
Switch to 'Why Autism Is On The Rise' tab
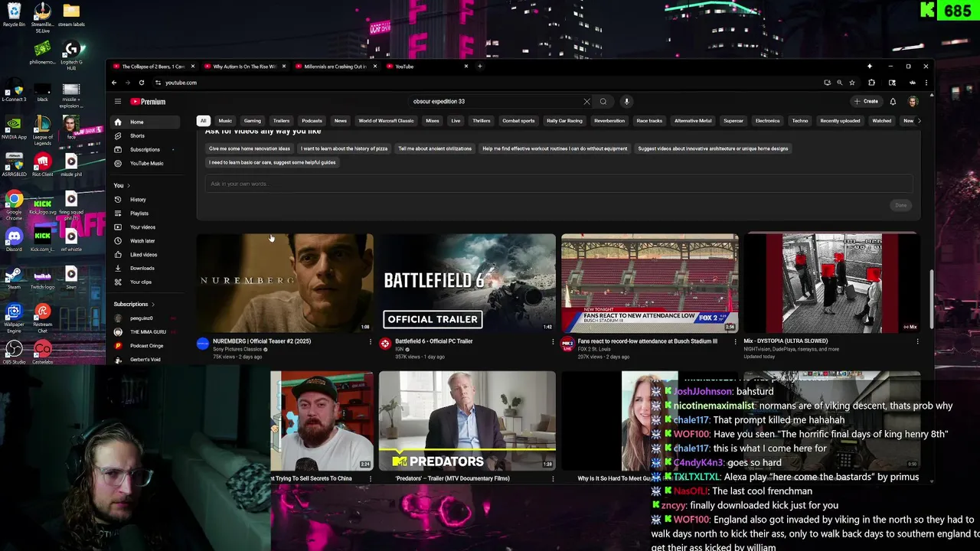[x=244, y=67]
